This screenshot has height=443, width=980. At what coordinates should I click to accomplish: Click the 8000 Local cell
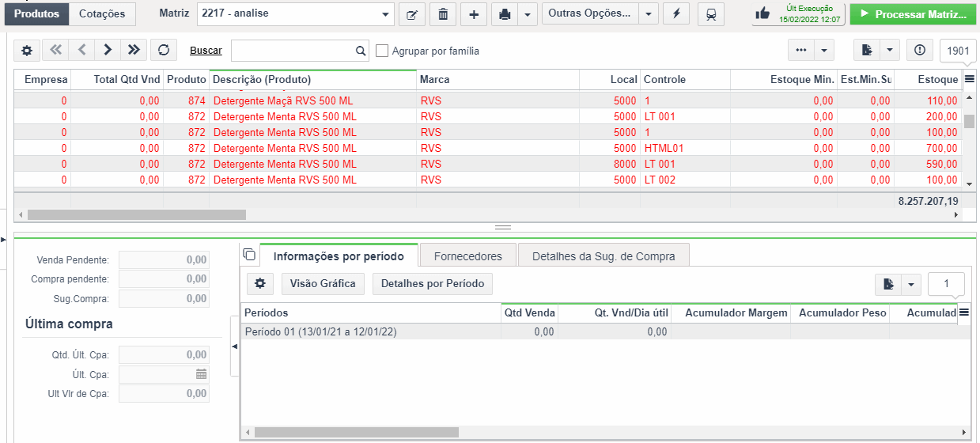pos(610,164)
